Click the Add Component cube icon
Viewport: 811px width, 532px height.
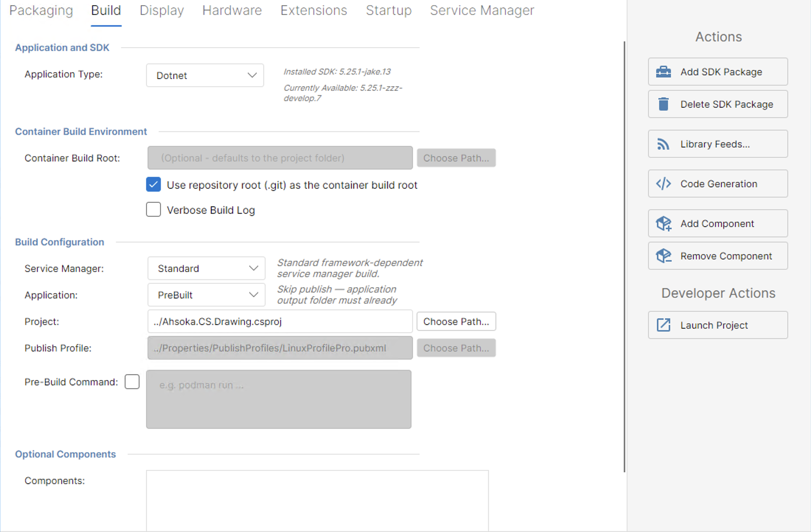(664, 224)
